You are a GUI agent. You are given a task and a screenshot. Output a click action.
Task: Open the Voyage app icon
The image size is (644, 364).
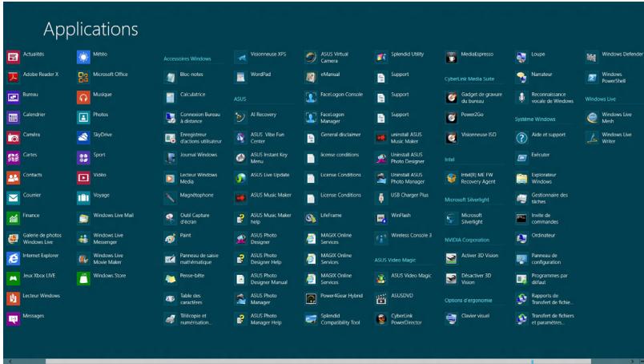83,198
